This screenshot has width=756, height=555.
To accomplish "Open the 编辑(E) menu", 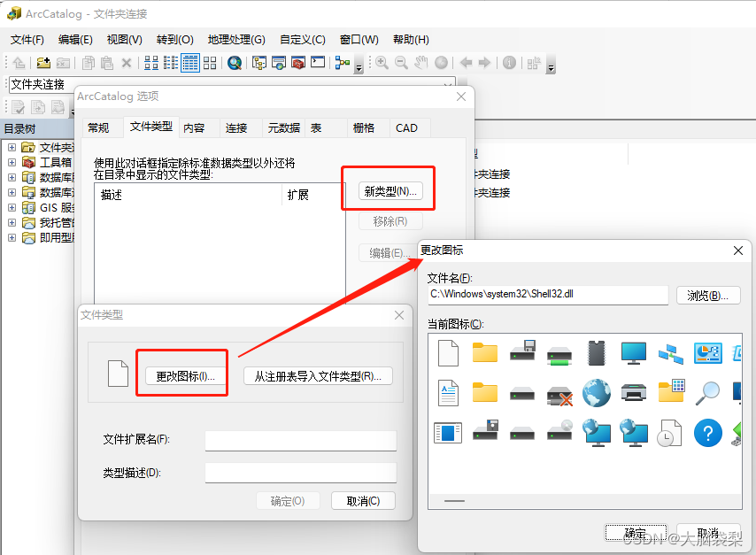I will click(x=75, y=40).
